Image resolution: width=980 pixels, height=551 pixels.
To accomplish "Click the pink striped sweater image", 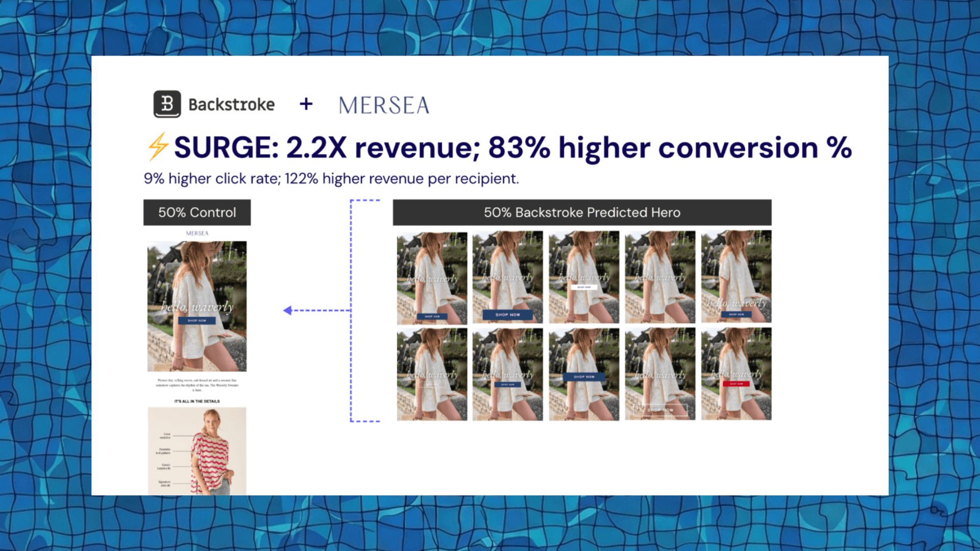I will (x=197, y=451).
